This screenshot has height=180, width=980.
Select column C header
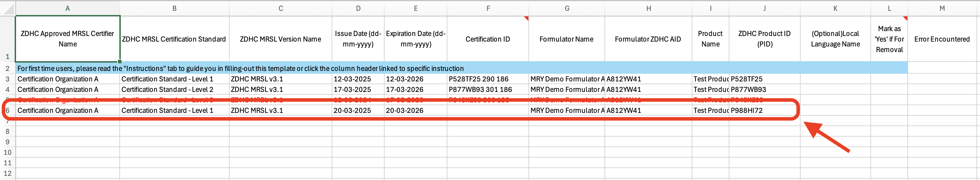pyautogui.click(x=280, y=8)
